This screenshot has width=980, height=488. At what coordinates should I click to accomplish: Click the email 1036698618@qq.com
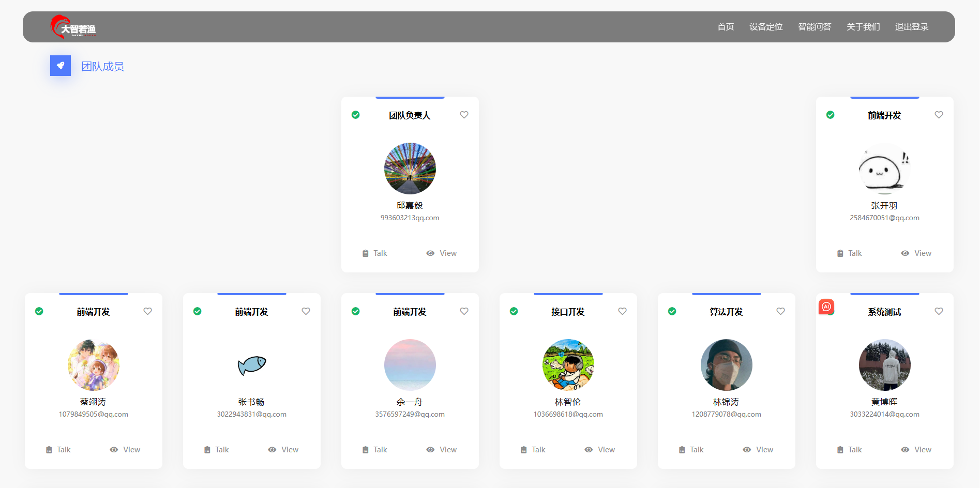pos(568,415)
